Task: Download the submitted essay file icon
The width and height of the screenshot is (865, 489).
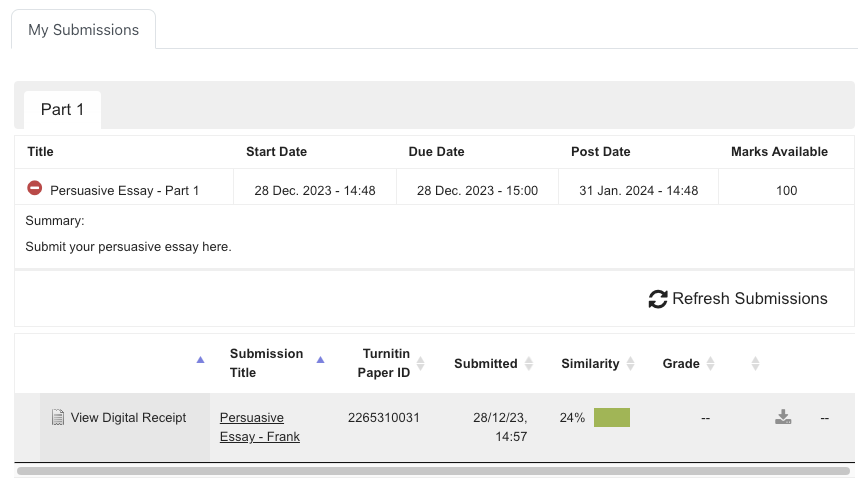Action: pos(784,417)
